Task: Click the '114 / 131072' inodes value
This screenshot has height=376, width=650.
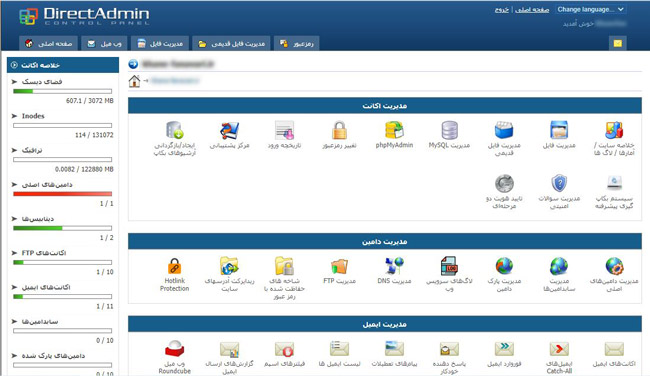Action: [x=94, y=135]
